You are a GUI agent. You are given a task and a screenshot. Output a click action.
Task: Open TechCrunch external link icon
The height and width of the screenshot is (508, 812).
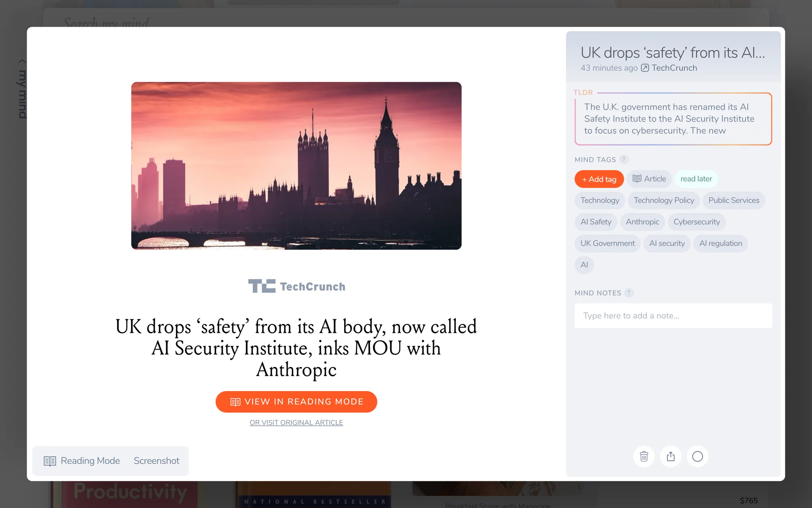(x=645, y=68)
